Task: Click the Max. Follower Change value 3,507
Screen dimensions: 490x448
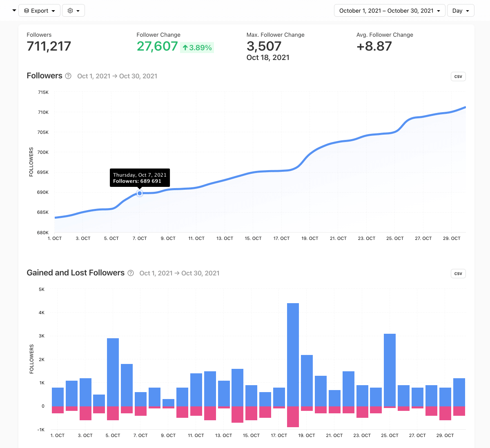Action: (264, 46)
